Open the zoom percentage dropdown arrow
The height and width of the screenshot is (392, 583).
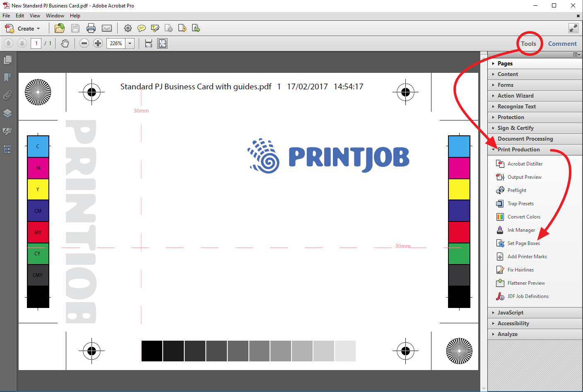[x=130, y=43]
